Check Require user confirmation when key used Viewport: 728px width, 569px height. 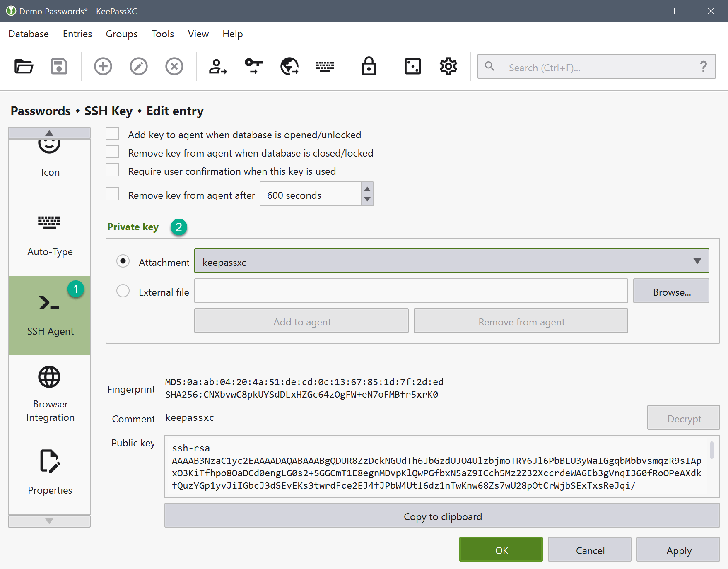pyautogui.click(x=112, y=171)
